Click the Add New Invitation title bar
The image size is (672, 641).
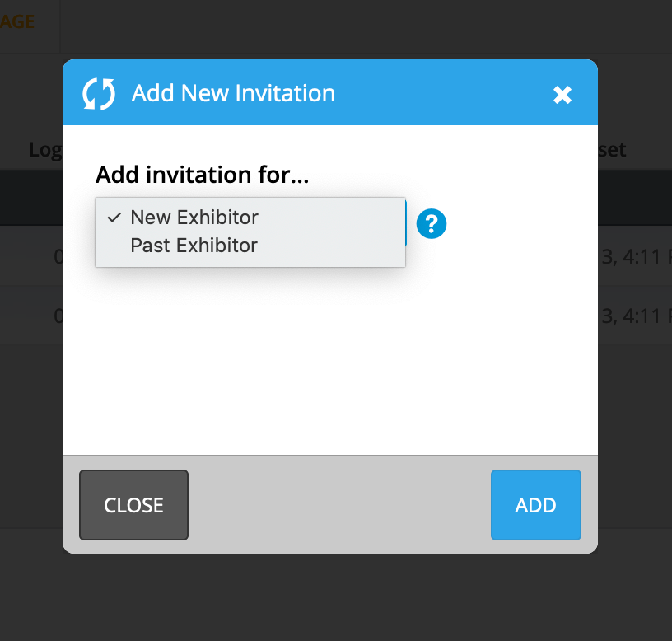pyautogui.click(x=233, y=93)
